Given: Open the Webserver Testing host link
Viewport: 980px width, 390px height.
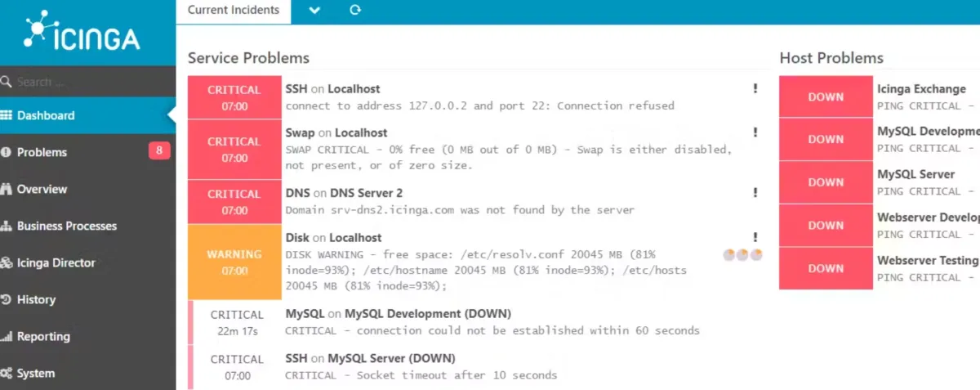Looking at the screenshot, I should (x=928, y=261).
